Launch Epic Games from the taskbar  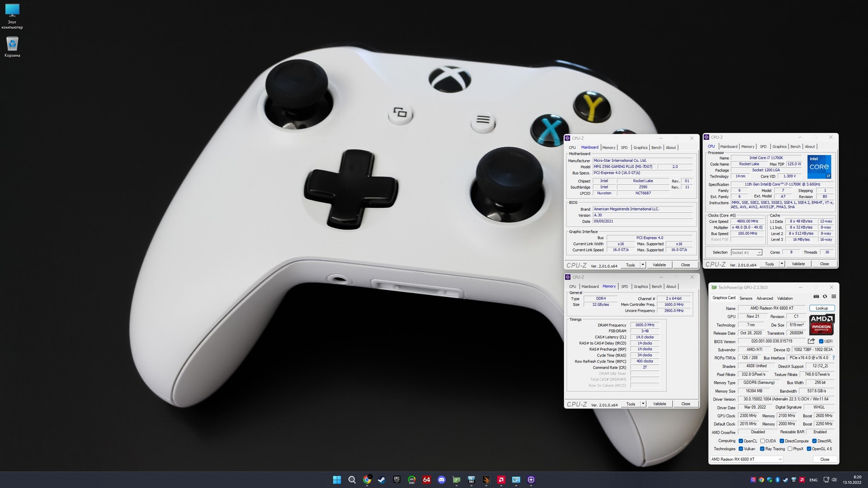(397, 480)
